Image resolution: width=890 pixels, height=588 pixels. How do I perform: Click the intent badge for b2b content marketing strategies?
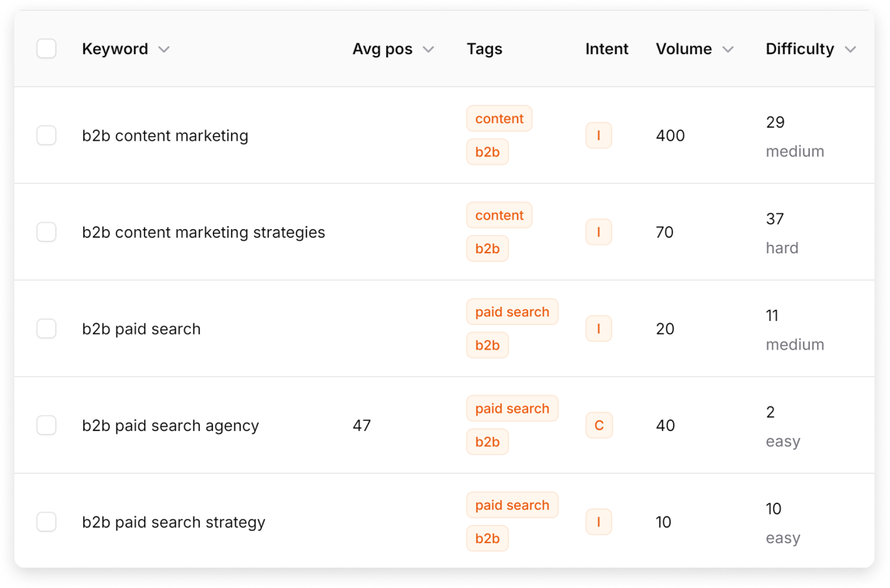pos(599,232)
